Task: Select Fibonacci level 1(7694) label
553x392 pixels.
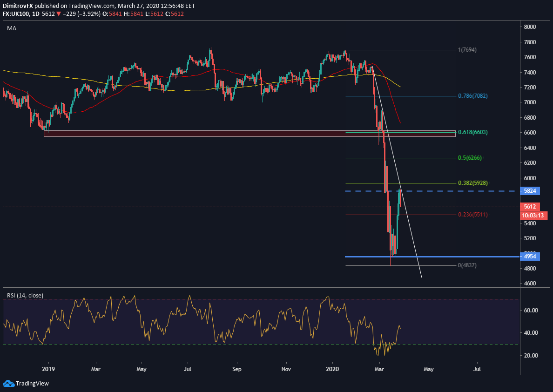Action: [x=467, y=50]
